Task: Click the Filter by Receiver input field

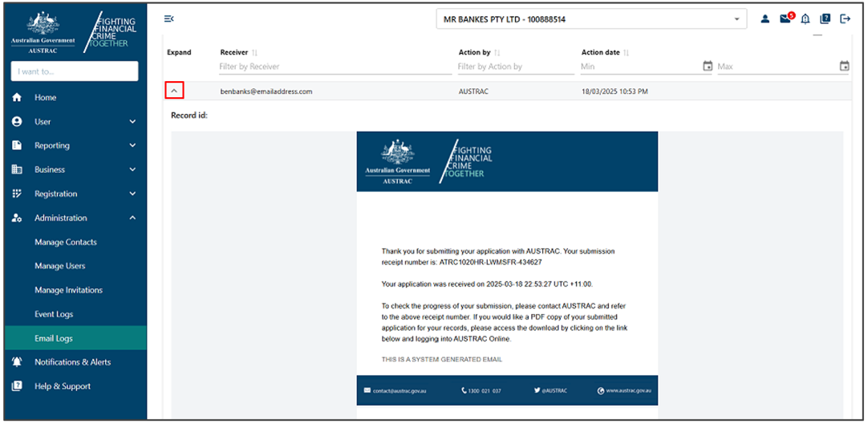Action: (329, 67)
